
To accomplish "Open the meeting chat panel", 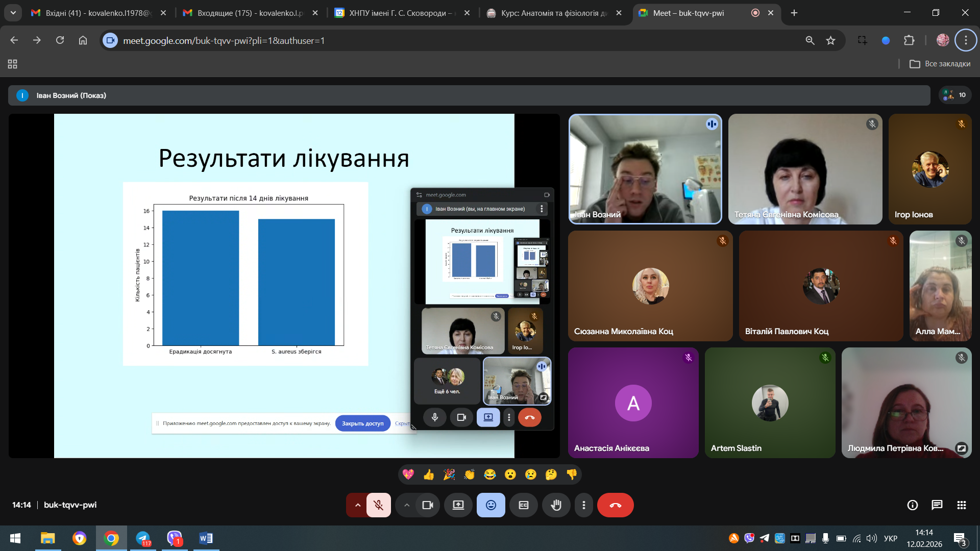I will 937,505.
